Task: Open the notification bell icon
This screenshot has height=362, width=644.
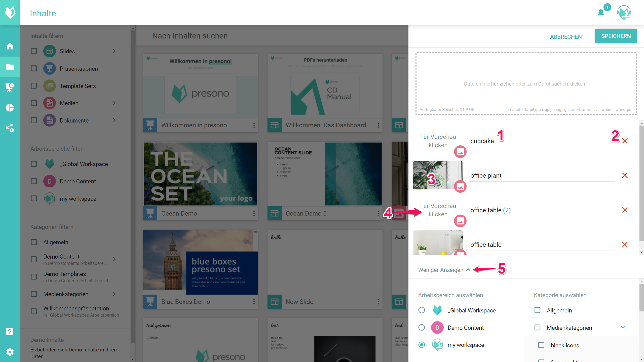Action: (x=601, y=13)
